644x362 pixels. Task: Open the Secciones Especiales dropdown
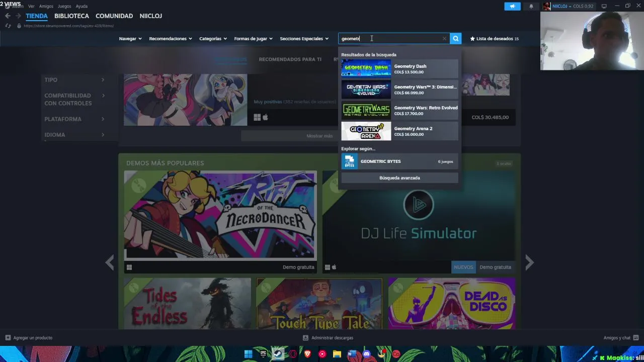[x=304, y=39]
